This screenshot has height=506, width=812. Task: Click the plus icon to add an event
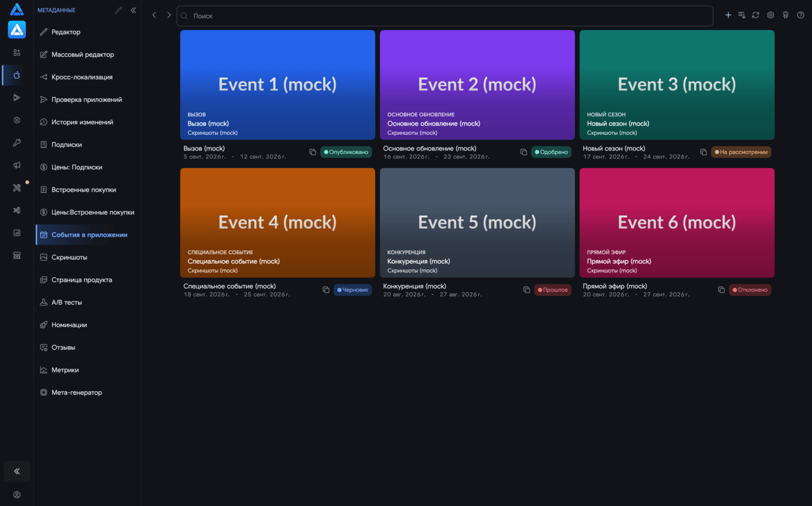pos(728,15)
